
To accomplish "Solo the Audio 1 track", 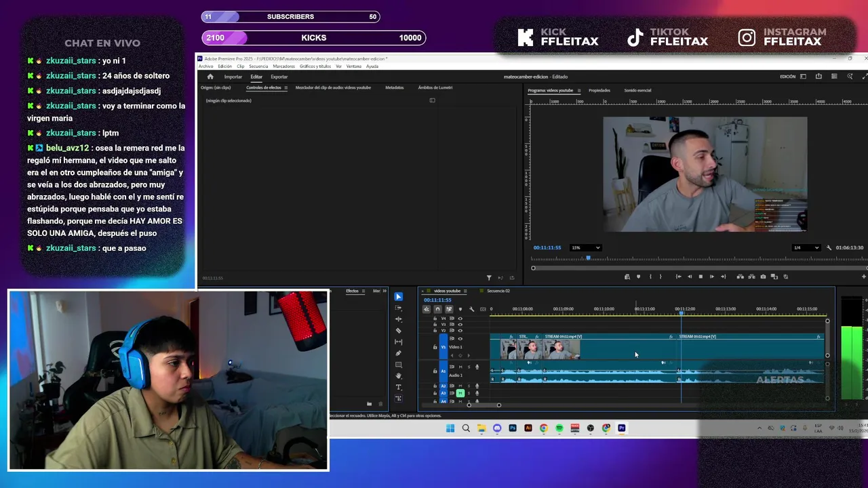I will coord(469,367).
